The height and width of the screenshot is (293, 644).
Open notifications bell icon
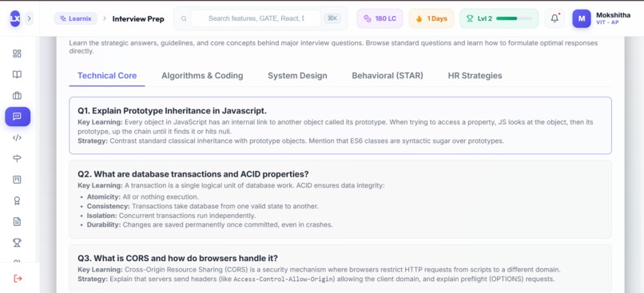click(555, 18)
